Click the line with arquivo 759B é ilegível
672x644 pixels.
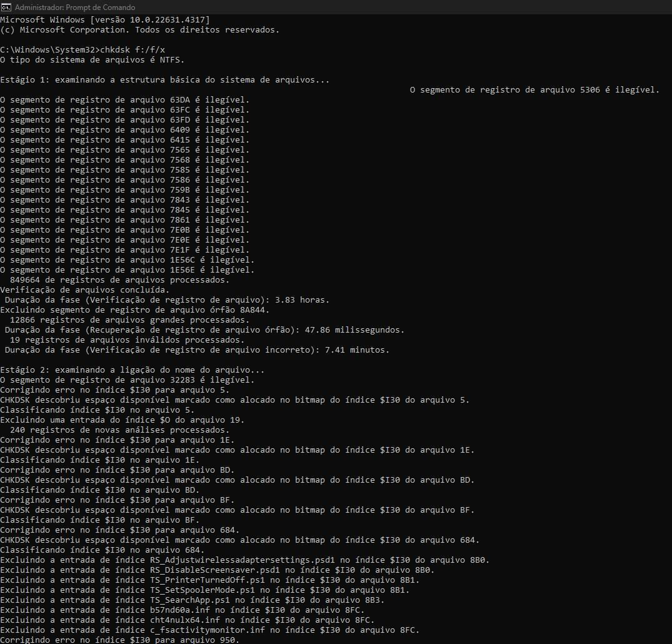coord(125,190)
